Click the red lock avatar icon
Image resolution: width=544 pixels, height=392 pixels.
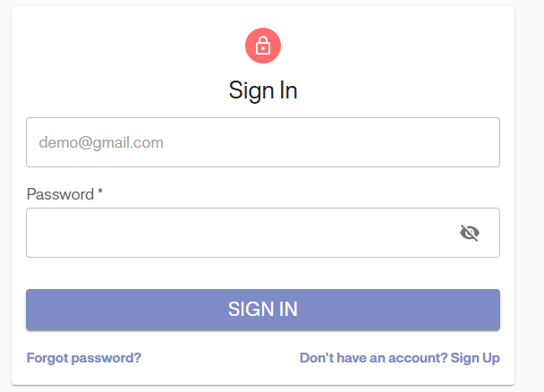pos(263,46)
